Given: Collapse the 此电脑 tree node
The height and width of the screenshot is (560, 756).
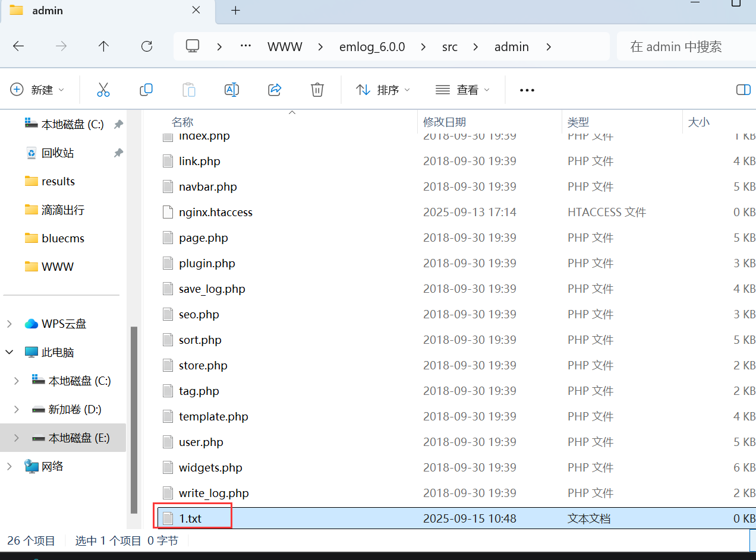Looking at the screenshot, I should click(10, 353).
